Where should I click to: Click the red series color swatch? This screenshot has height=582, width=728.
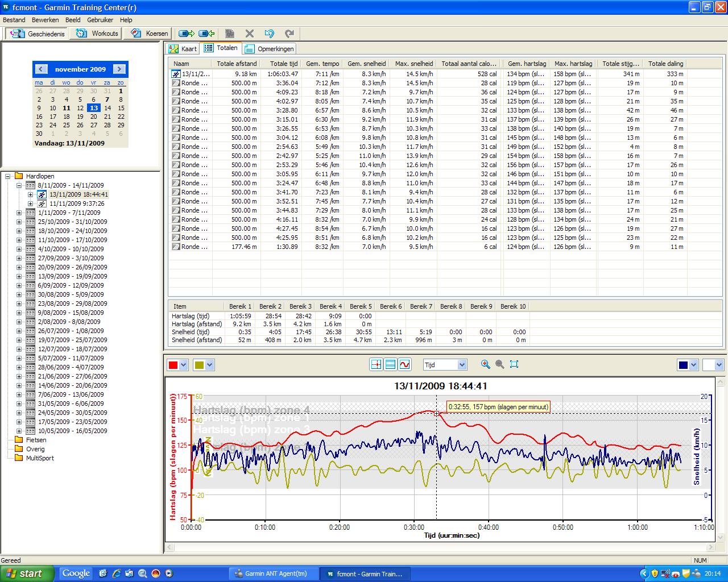[173, 365]
